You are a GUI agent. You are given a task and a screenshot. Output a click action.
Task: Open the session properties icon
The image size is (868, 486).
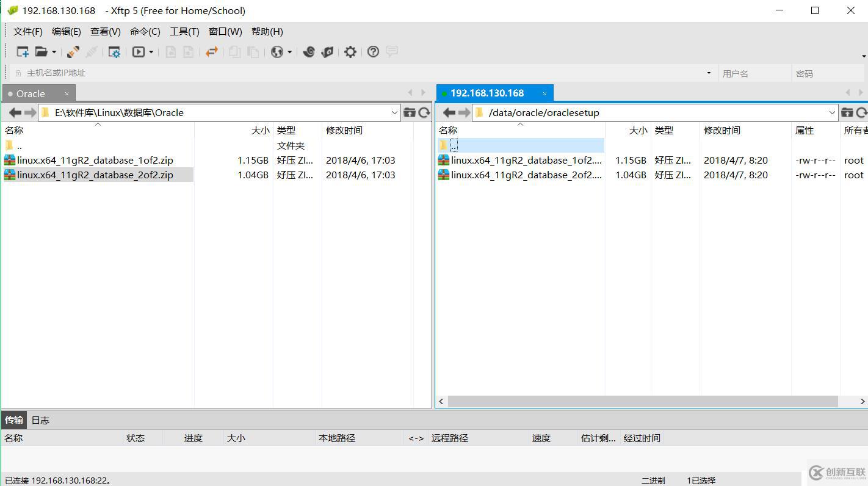[114, 52]
